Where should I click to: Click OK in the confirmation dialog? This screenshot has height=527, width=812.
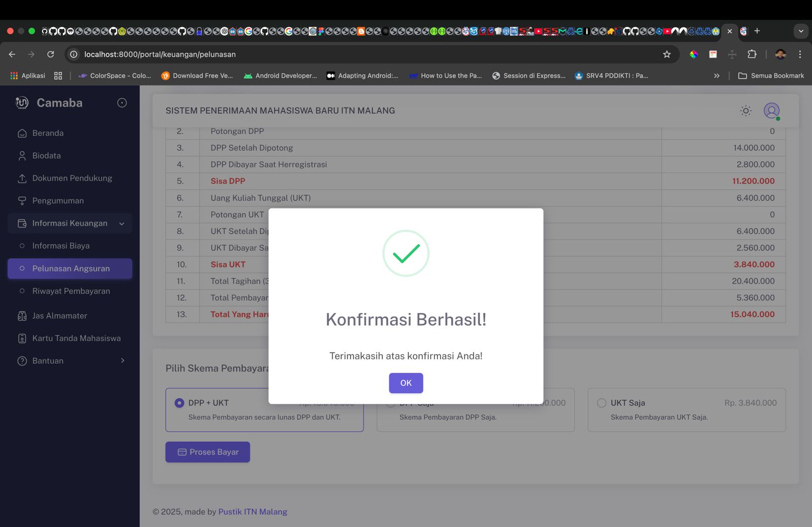click(x=406, y=383)
